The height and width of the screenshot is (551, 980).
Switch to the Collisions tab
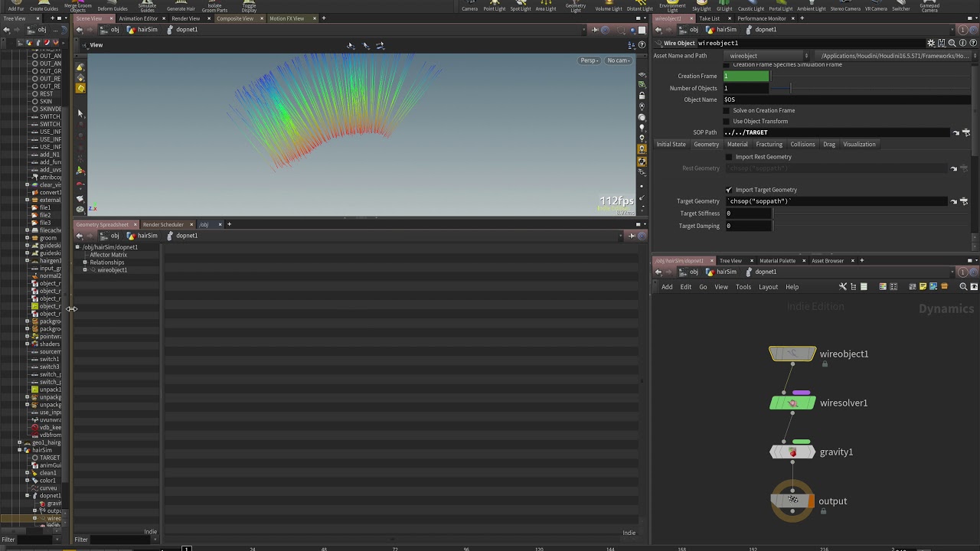point(802,144)
